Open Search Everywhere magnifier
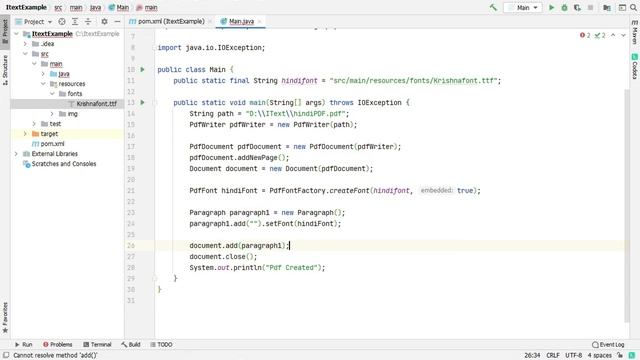Viewport: 640px width, 360px height. click(x=634, y=7)
